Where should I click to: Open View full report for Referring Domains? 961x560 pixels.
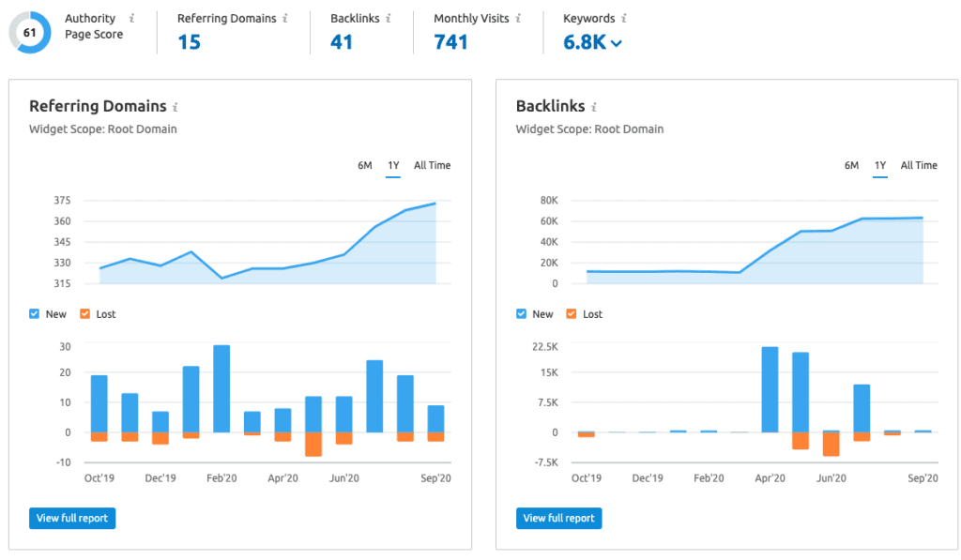(x=72, y=519)
